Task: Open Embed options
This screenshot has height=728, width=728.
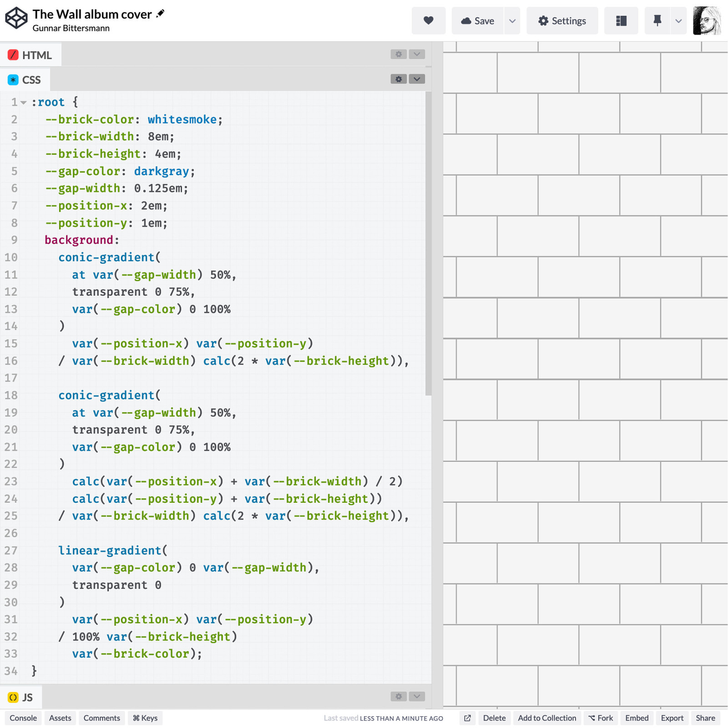Action: coord(637,718)
